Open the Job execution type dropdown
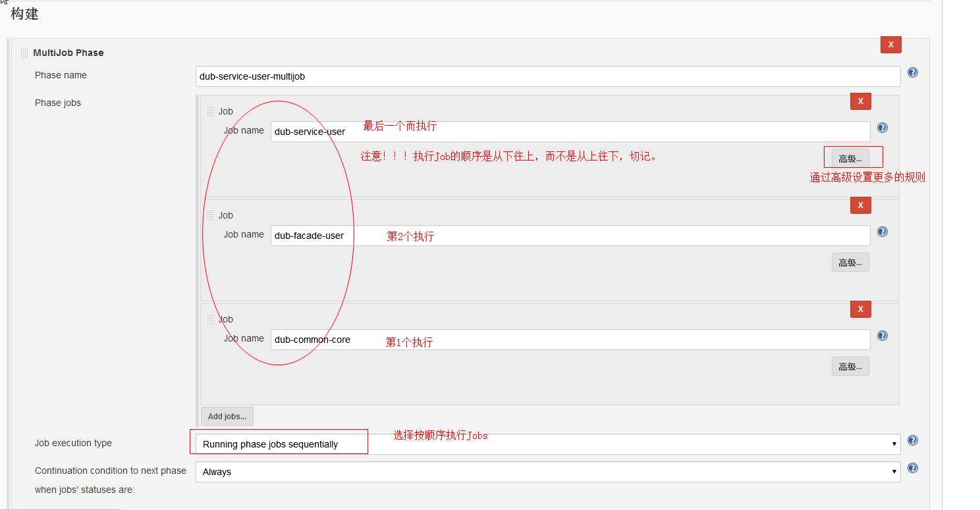980x510 pixels. click(548, 444)
